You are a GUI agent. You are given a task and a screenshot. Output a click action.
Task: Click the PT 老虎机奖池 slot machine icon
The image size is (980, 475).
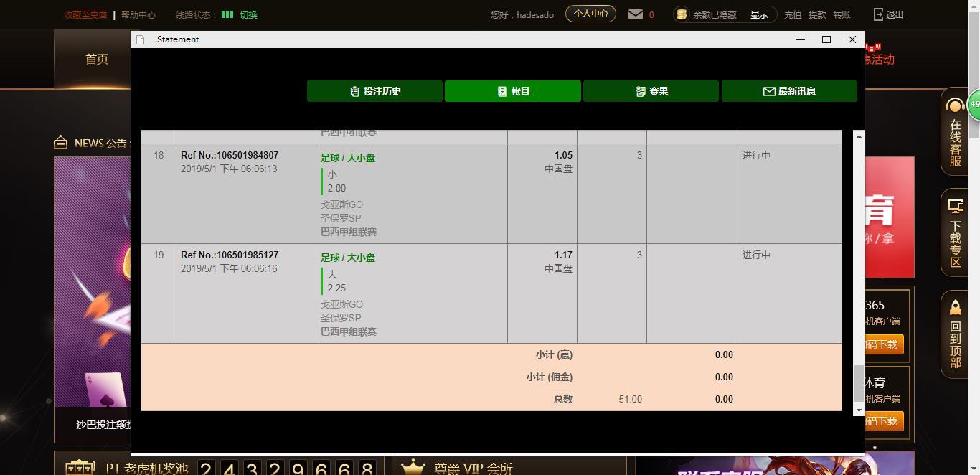coord(80,469)
